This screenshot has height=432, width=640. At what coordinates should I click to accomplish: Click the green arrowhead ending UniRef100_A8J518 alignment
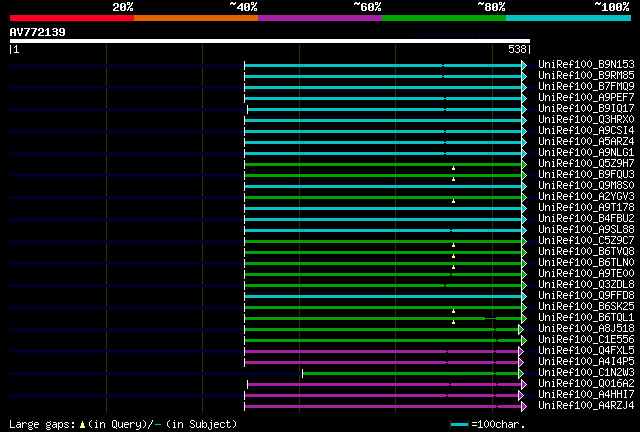click(521, 329)
